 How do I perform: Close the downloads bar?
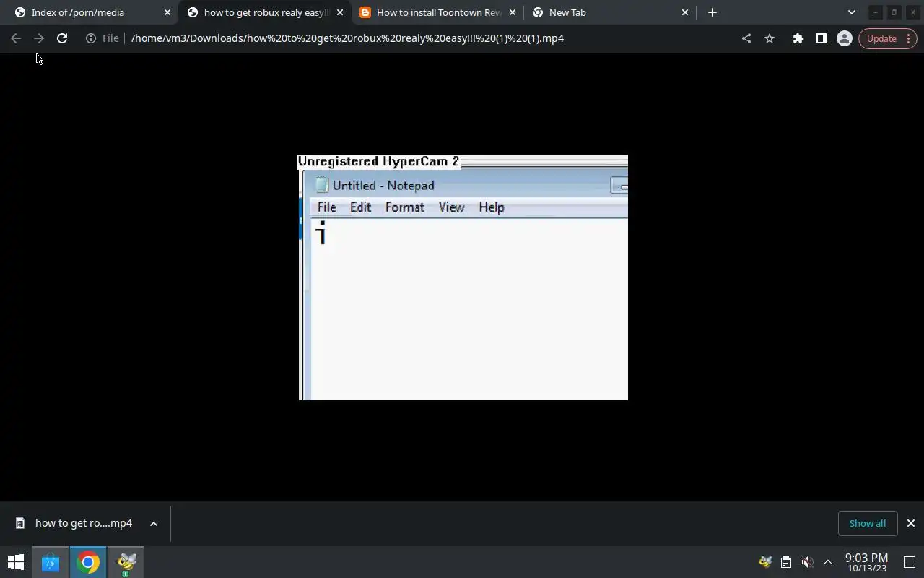click(911, 523)
